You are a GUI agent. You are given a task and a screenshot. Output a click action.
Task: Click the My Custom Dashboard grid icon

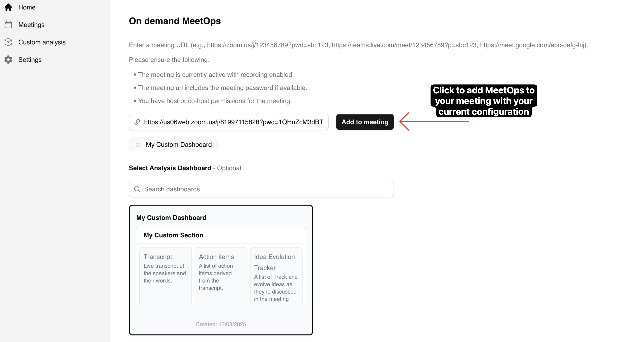coord(138,144)
